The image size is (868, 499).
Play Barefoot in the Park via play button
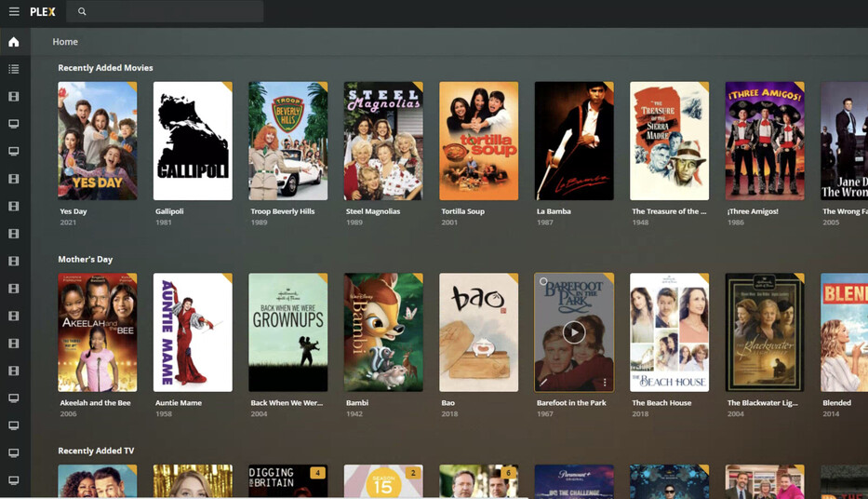pos(574,332)
